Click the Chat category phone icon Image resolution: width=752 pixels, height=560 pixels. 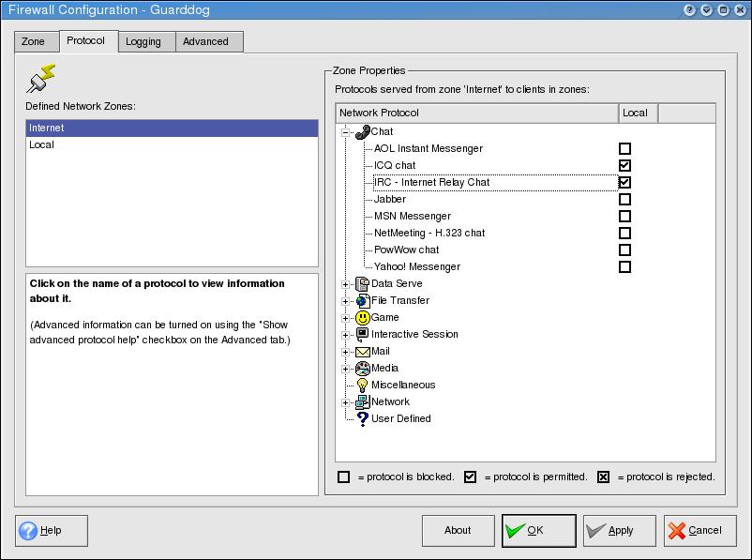(x=362, y=132)
